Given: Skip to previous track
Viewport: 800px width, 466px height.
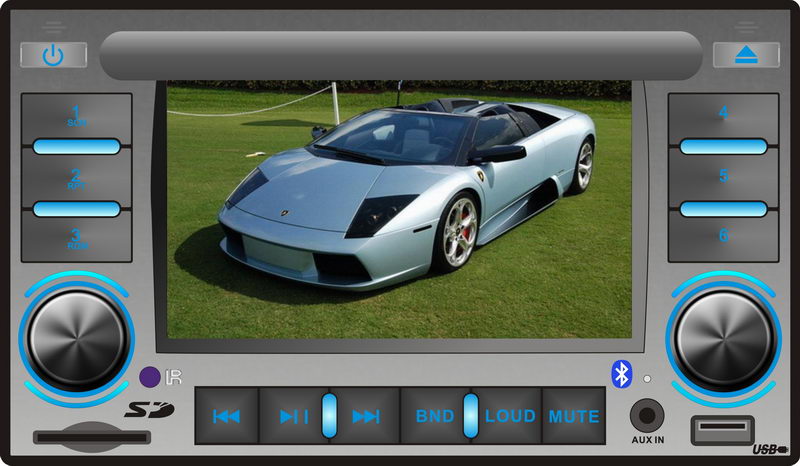Looking at the screenshot, I should coord(227,416).
